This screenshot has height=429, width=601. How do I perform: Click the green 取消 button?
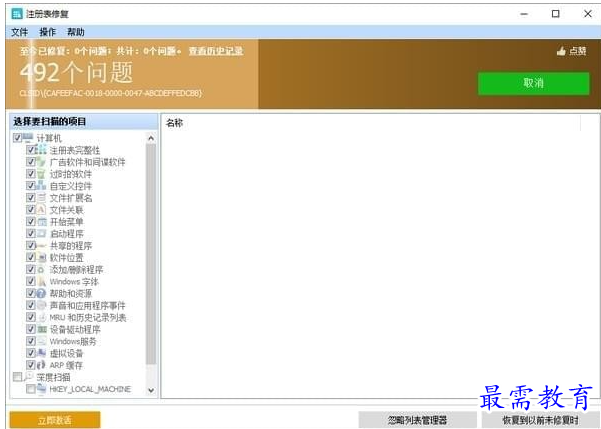coord(533,83)
